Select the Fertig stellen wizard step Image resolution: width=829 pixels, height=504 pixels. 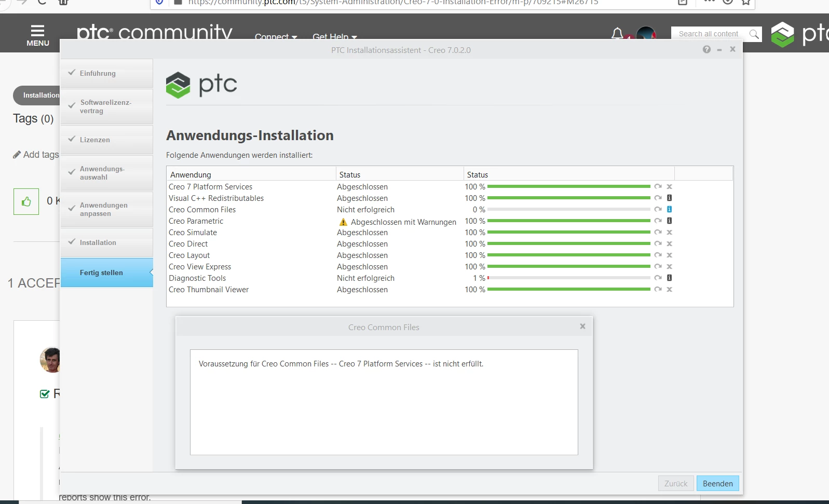pos(107,273)
